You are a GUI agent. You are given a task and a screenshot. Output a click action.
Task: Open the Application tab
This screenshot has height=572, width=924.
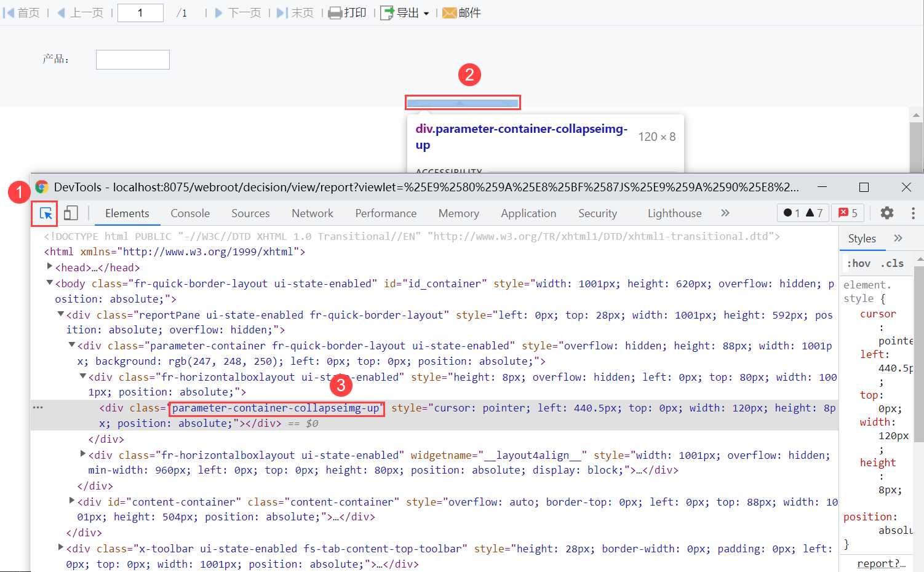pyautogui.click(x=528, y=213)
